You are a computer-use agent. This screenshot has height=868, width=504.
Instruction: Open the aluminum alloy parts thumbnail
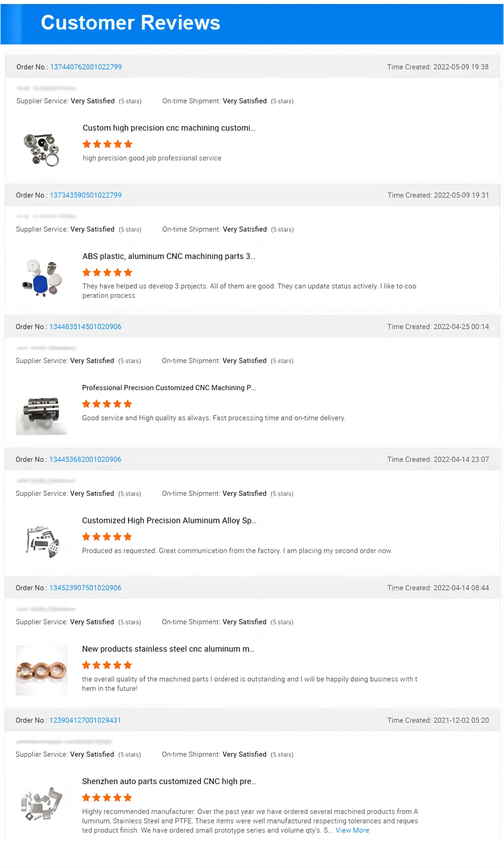(x=41, y=542)
